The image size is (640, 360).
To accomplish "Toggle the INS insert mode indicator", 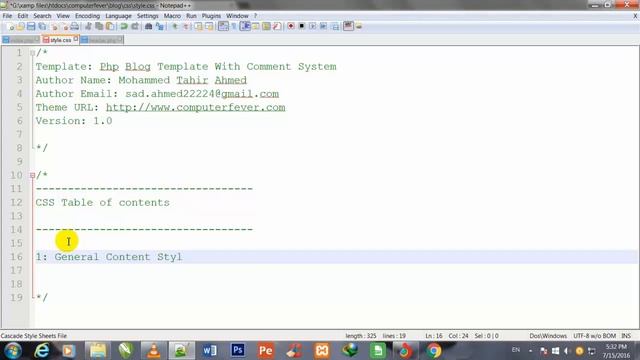I will (626, 336).
